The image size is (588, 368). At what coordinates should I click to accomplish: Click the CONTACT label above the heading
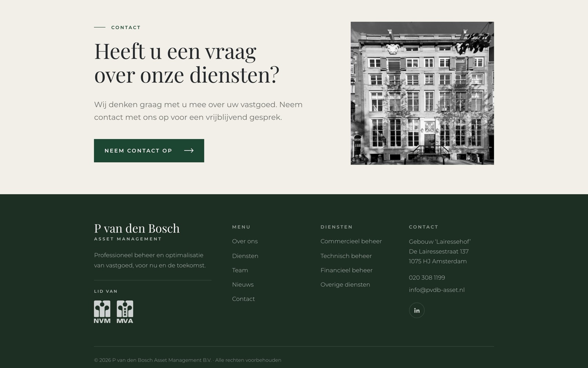(126, 28)
